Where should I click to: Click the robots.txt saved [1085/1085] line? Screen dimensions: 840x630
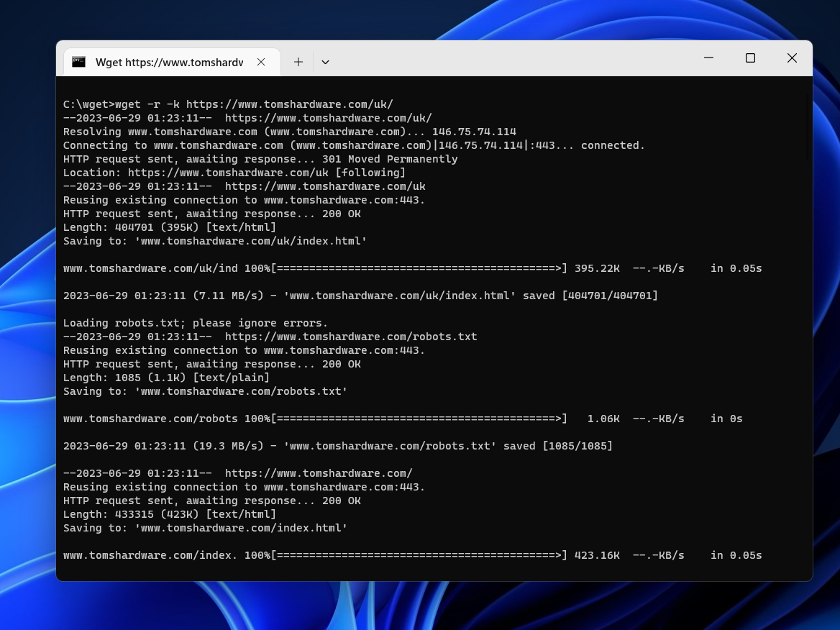[x=337, y=446]
